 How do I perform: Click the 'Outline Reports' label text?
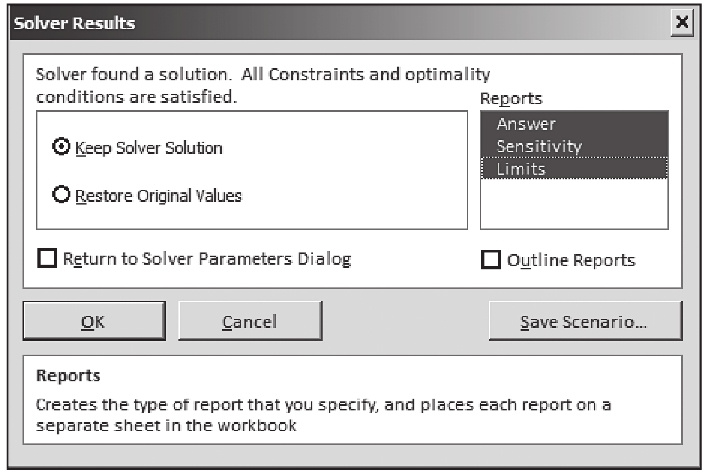[x=570, y=260]
